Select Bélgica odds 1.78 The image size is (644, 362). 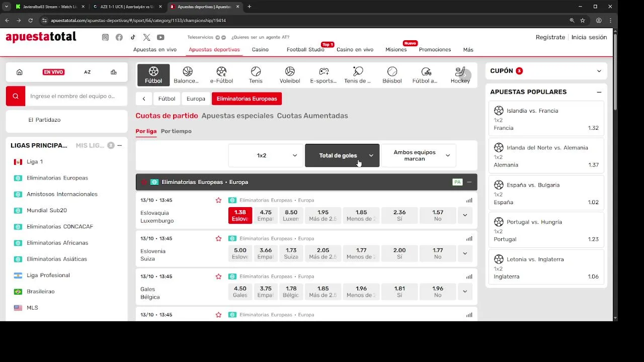(291, 292)
